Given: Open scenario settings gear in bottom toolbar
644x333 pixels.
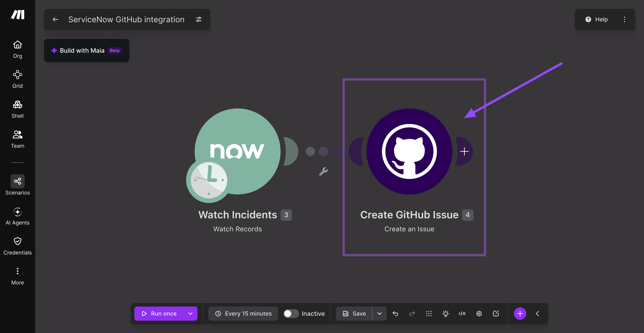Looking at the screenshot, I should coord(479,313).
